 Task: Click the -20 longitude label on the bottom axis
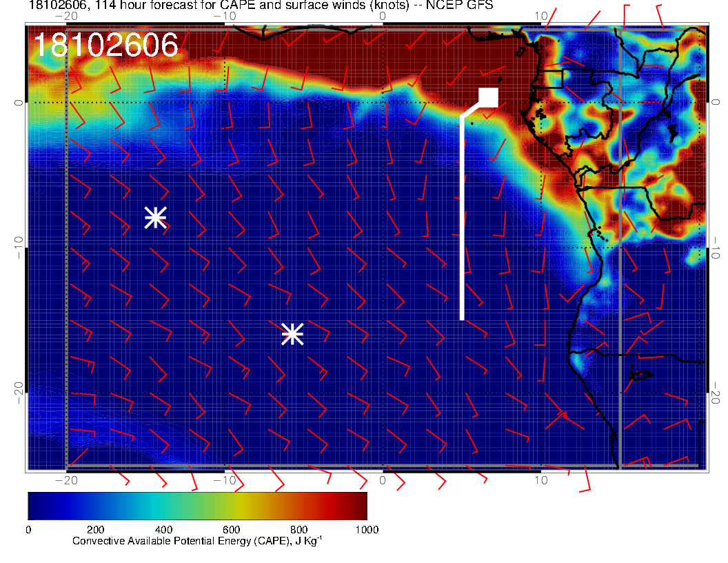(x=66, y=480)
